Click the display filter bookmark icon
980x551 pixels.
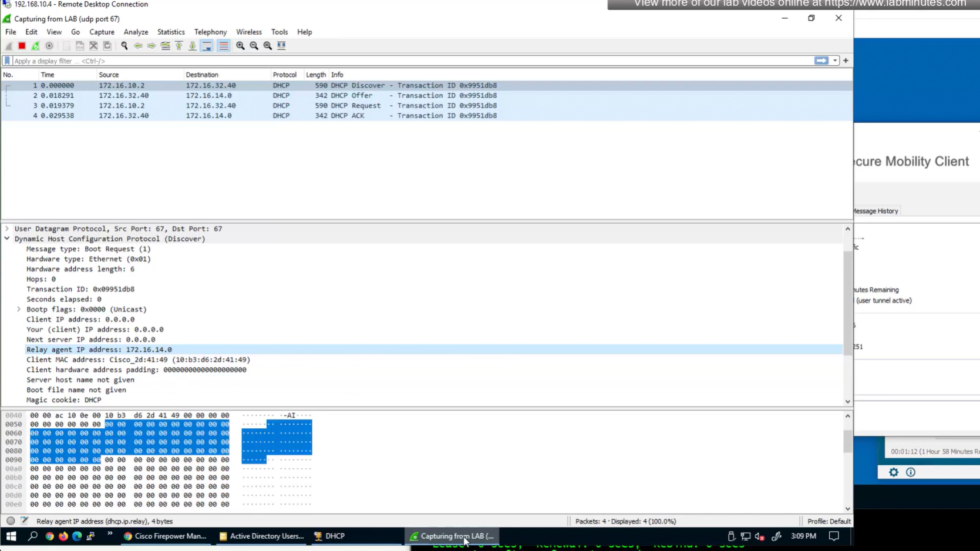7,61
